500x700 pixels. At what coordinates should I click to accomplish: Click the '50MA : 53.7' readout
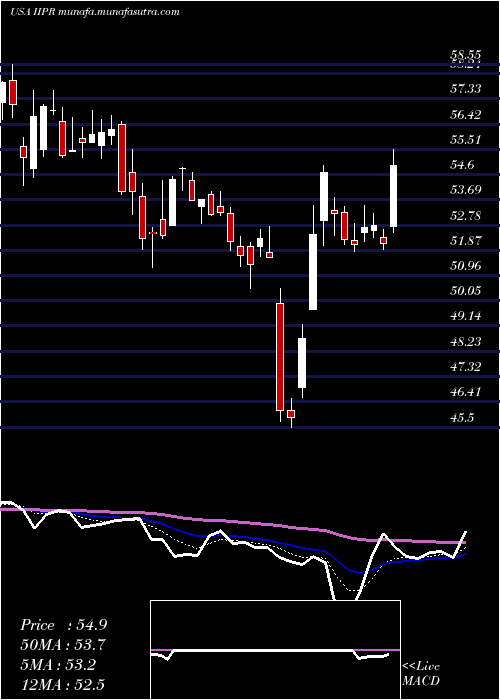click(x=63, y=645)
